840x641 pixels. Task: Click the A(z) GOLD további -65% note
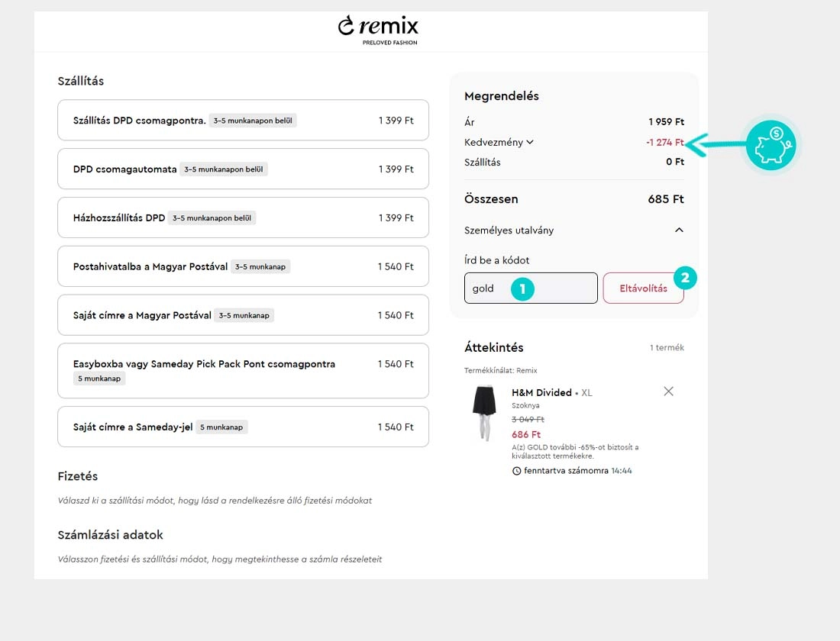tap(575, 452)
